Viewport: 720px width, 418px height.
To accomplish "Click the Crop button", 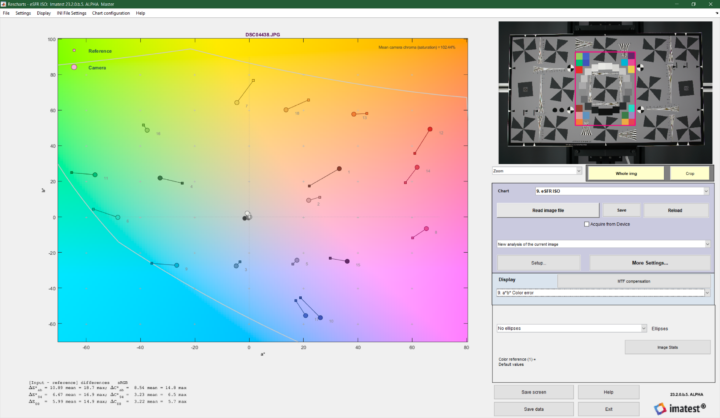I will (690, 173).
